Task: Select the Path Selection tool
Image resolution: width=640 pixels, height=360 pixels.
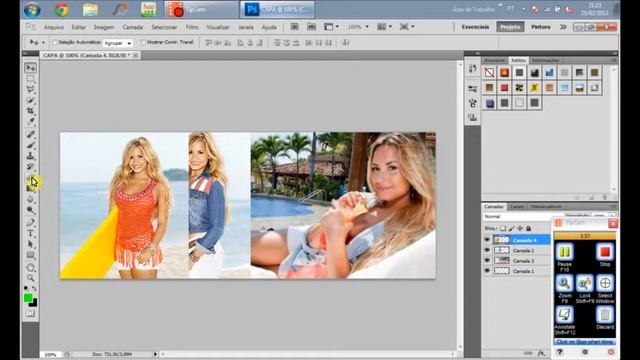Action: point(31,244)
